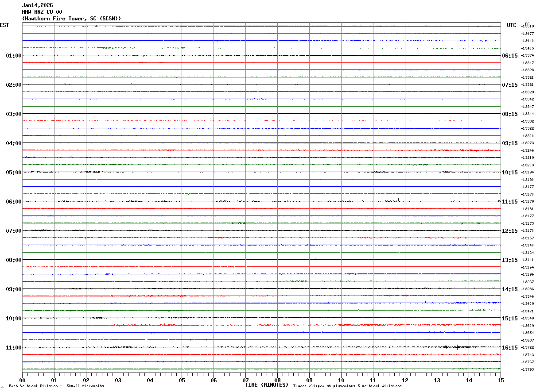The height and width of the screenshot is (392, 536).
Task: Click "Traces clipped at plus/minus 5 vertical divisions" note
Action: click(347, 386)
